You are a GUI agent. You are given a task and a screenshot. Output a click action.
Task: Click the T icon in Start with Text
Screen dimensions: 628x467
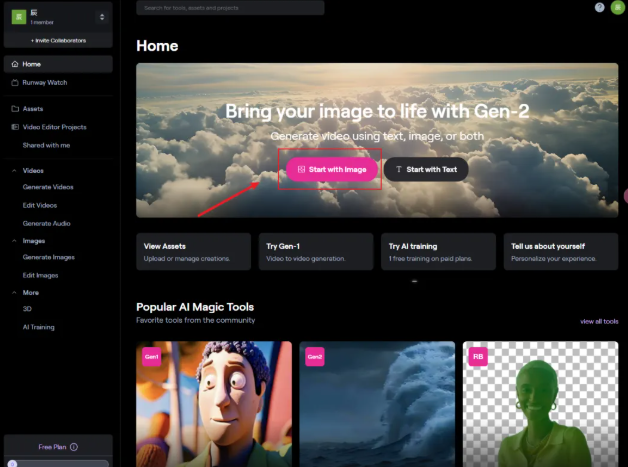click(399, 169)
